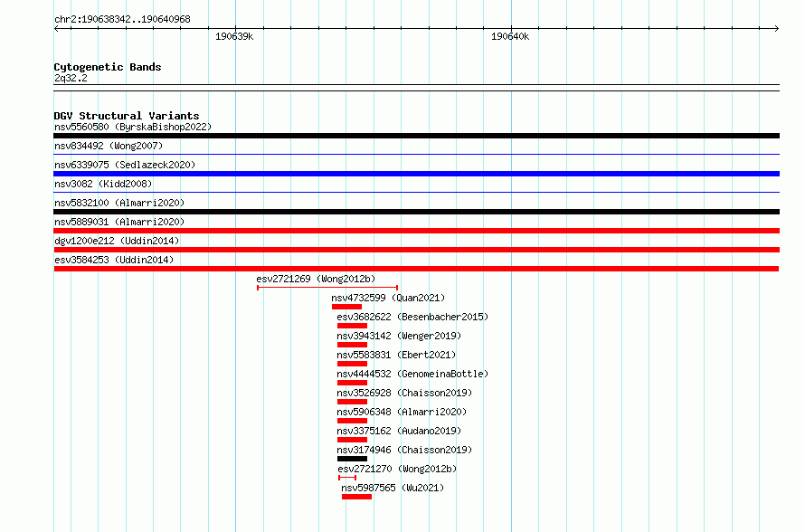This screenshot has width=805, height=532.
Task: Click the nsv5560580 (ByrskaBishop2022) label
Action: click(x=133, y=127)
